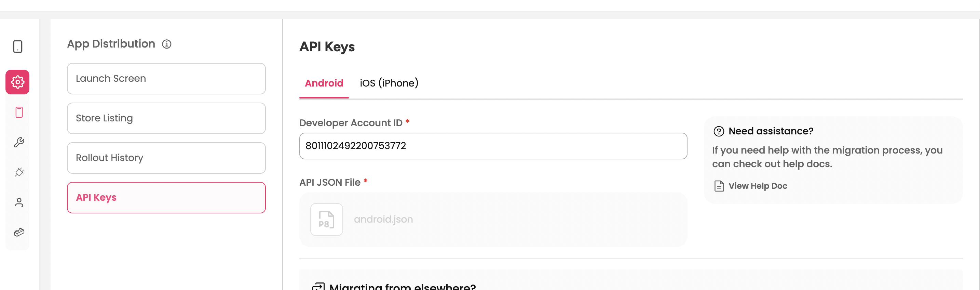Open the settings gear sidebar icon
Image resolution: width=980 pixels, height=290 pixels.
pos(17,82)
